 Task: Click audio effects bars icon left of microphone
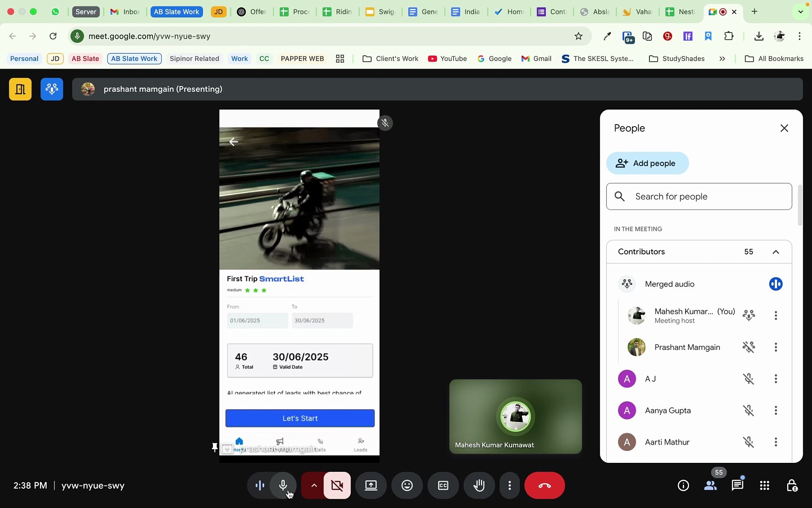pos(259,485)
